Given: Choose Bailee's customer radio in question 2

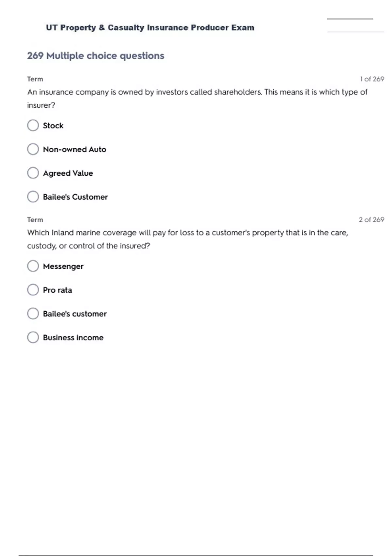Looking at the screenshot, I should point(33,314).
